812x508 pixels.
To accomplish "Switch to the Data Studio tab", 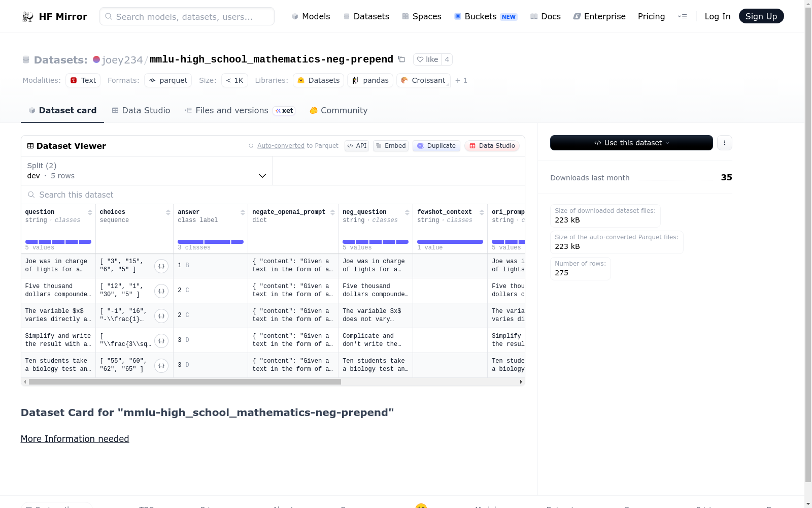I will point(141,110).
